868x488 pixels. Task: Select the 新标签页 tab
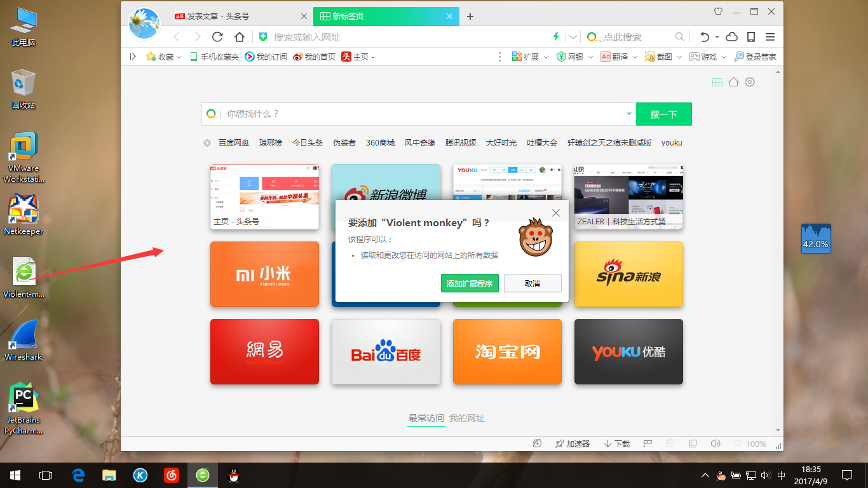pos(387,17)
